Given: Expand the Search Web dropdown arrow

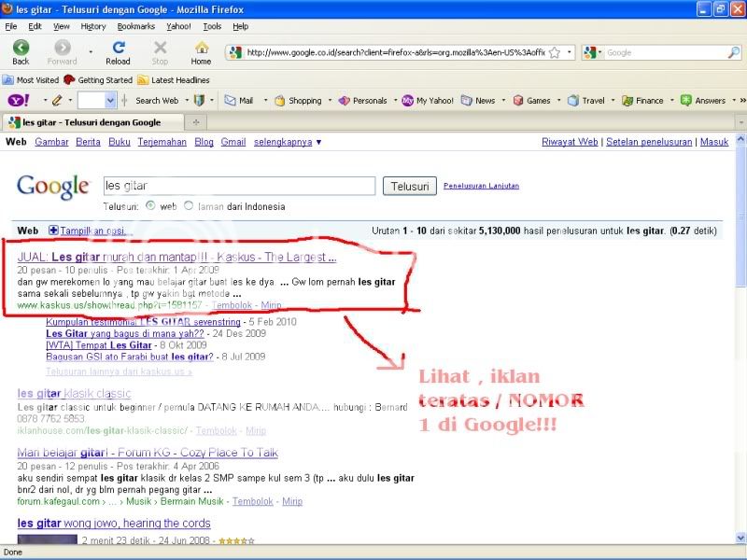Looking at the screenshot, I should click(x=187, y=101).
